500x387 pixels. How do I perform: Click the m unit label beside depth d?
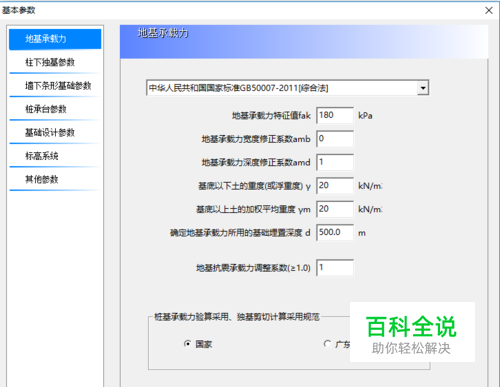coord(362,233)
